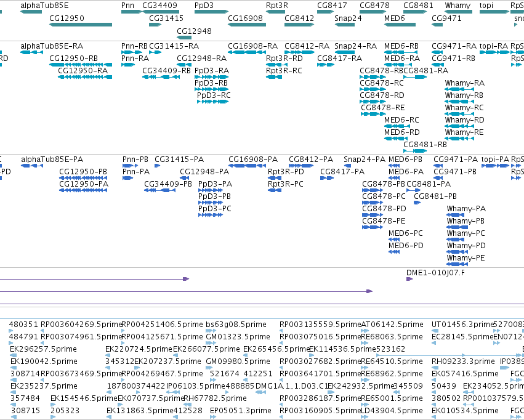This screenshot has height=420, width=524.
Task: Select transcript Rpt3R-RC
Action: [x=284, y=71]
